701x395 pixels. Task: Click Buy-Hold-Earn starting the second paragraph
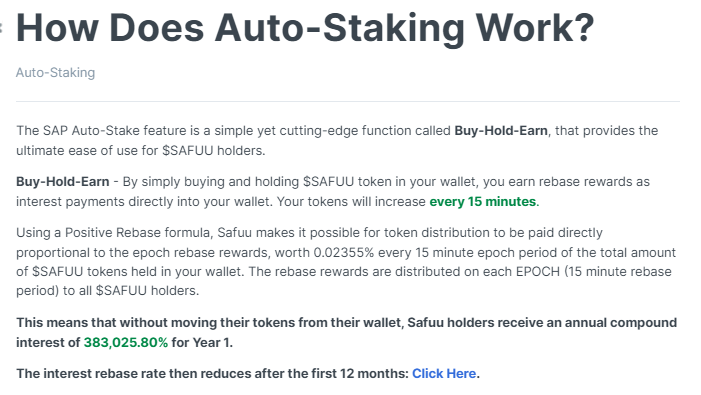(x=63, y=181)
